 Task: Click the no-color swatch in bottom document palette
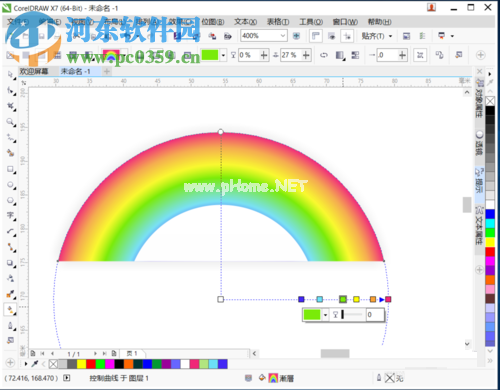(53, 364)
